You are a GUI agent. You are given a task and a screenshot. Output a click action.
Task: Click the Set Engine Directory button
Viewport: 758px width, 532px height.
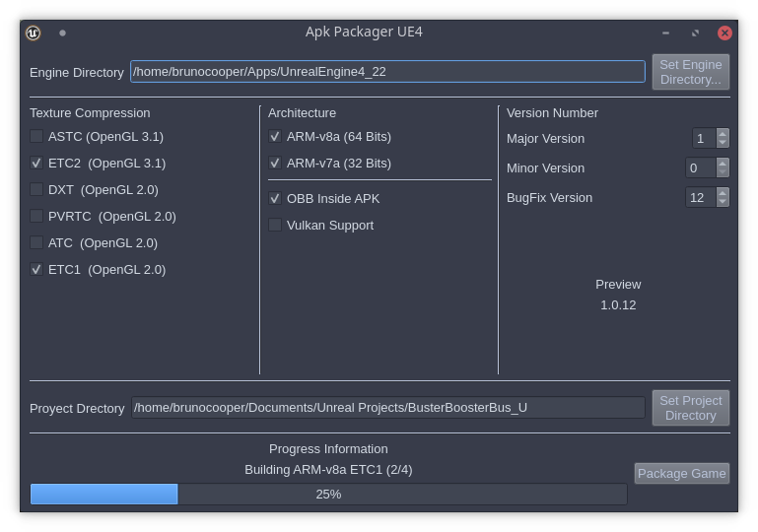click(x=690, y=72)
